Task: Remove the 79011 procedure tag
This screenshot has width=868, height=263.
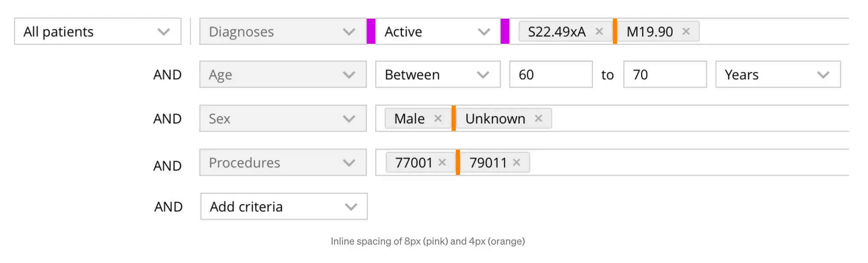Action: coord(516,163)
